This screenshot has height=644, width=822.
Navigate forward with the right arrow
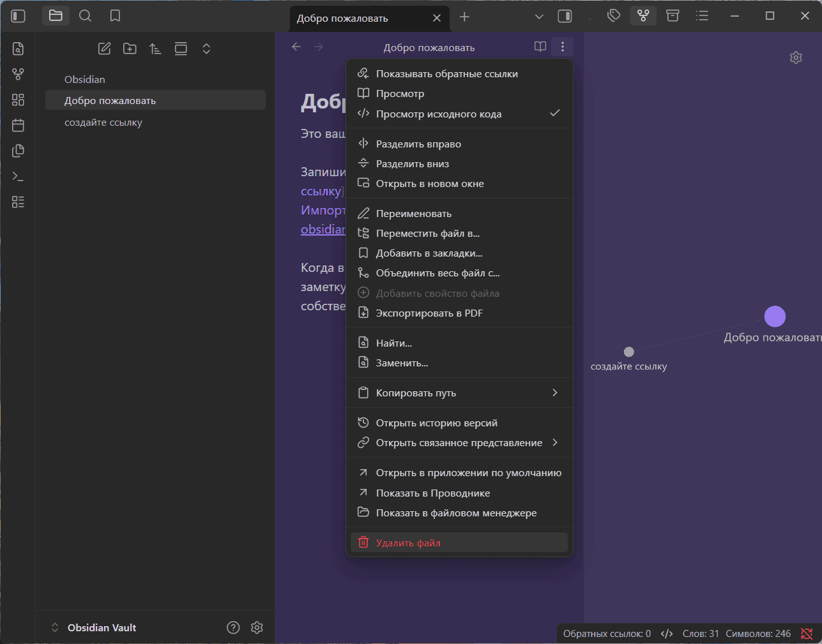point(319,47)
